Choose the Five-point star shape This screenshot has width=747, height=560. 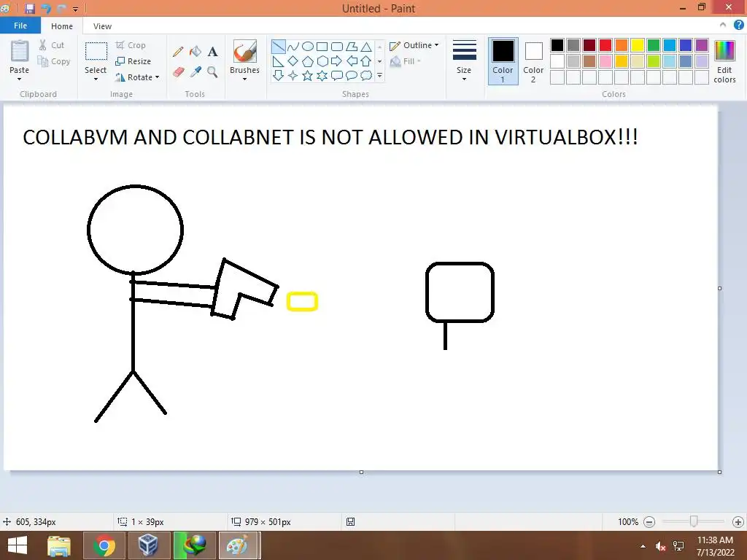[308, 76]
